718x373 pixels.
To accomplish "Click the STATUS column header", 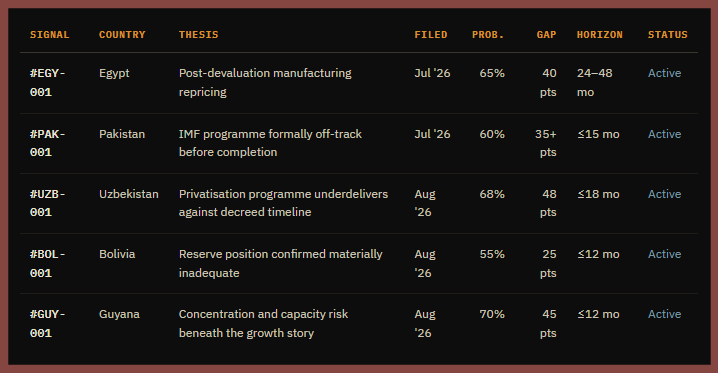I will click(668, 35).
